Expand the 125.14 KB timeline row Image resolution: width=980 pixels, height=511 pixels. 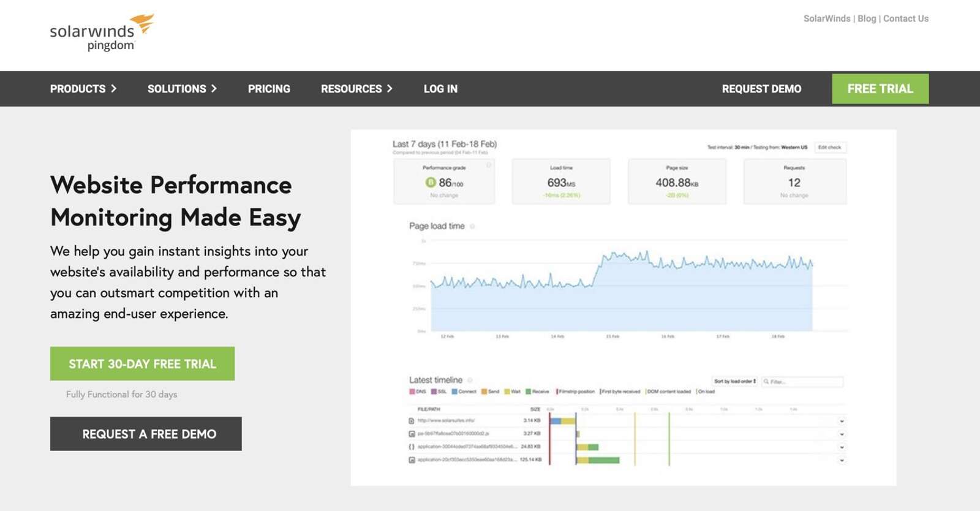point(842,460)
